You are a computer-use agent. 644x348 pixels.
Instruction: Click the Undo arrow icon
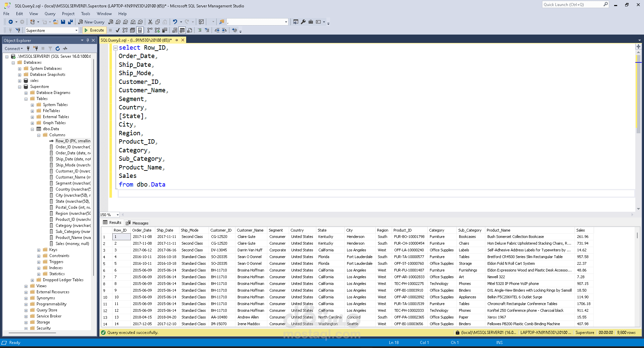tap(175, 22)
